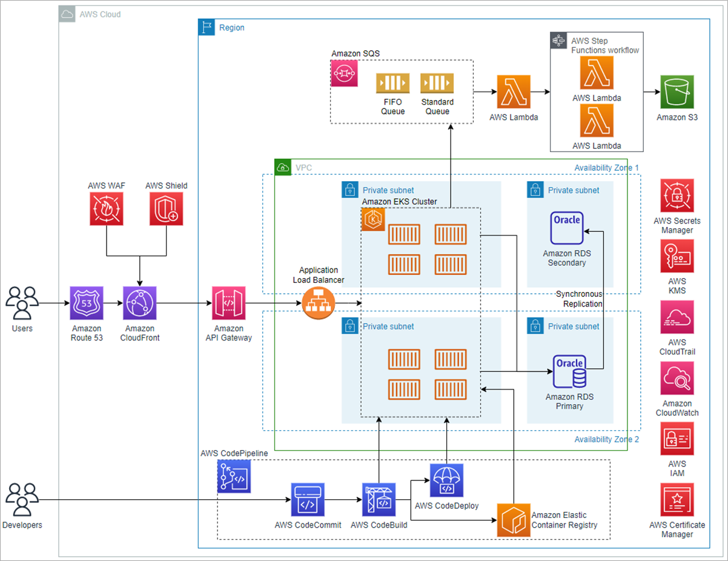Click the Developers icon

(22, 500)
